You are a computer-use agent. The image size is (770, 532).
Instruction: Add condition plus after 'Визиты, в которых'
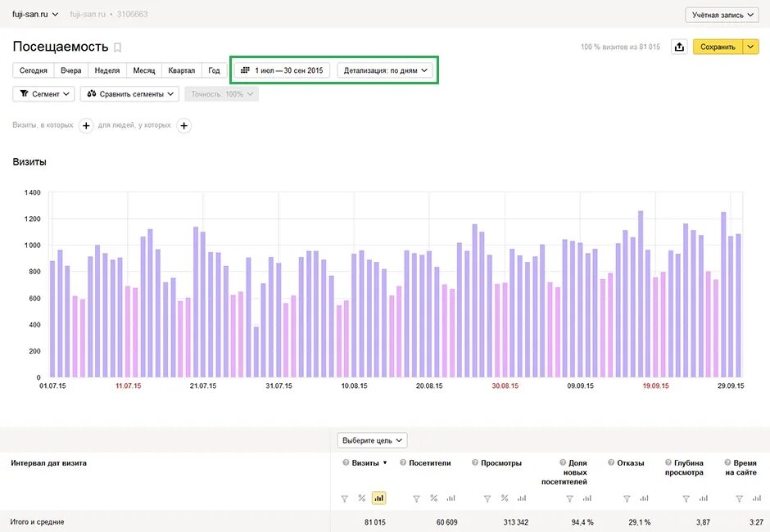tap(86, 126)
